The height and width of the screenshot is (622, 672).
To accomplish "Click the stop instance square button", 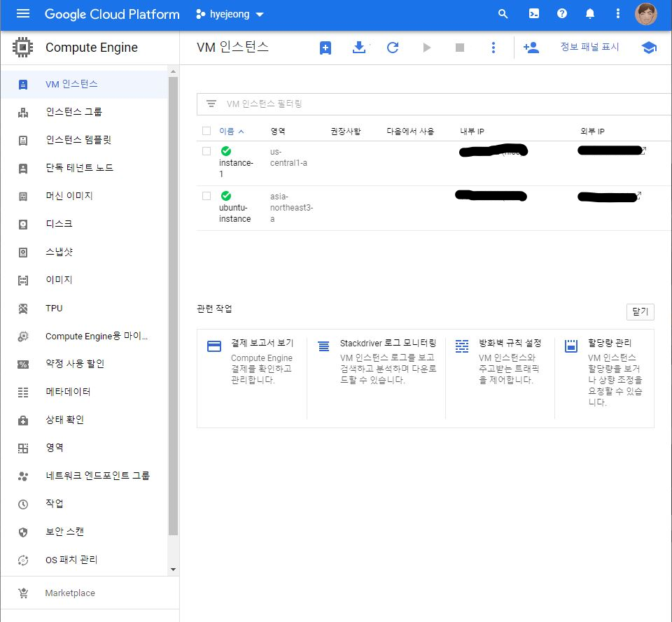I will coord(460,48).
